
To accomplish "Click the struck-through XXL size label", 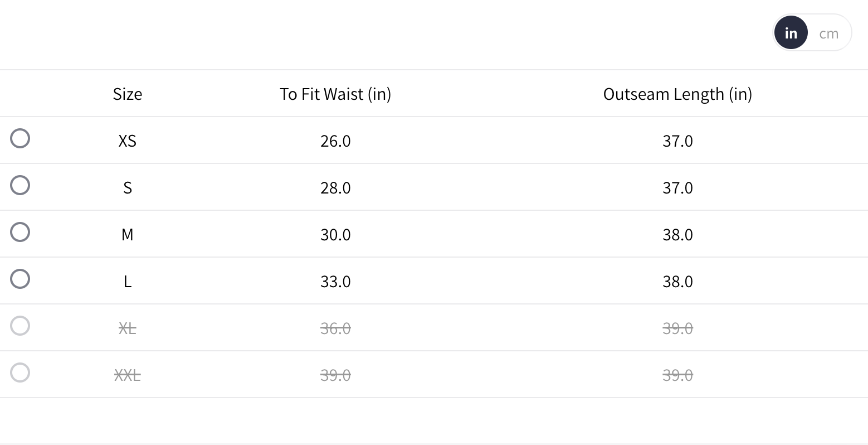I will coord(128,375).
